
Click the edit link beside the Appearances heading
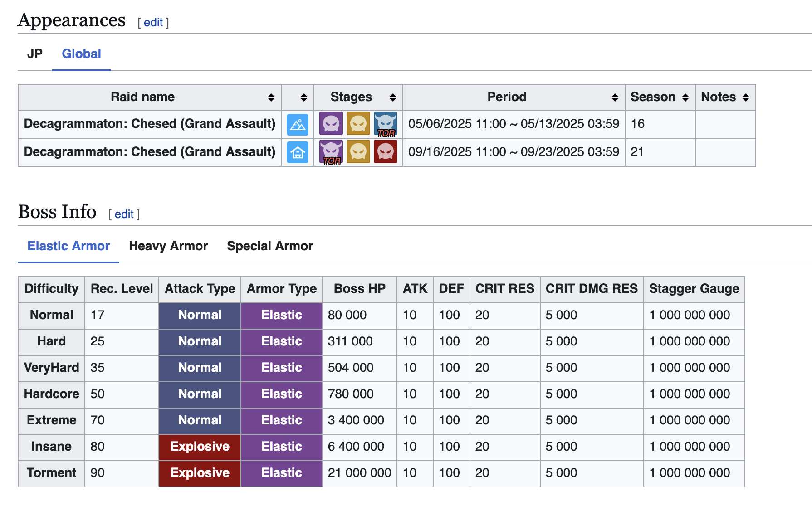tap(153, 23)
